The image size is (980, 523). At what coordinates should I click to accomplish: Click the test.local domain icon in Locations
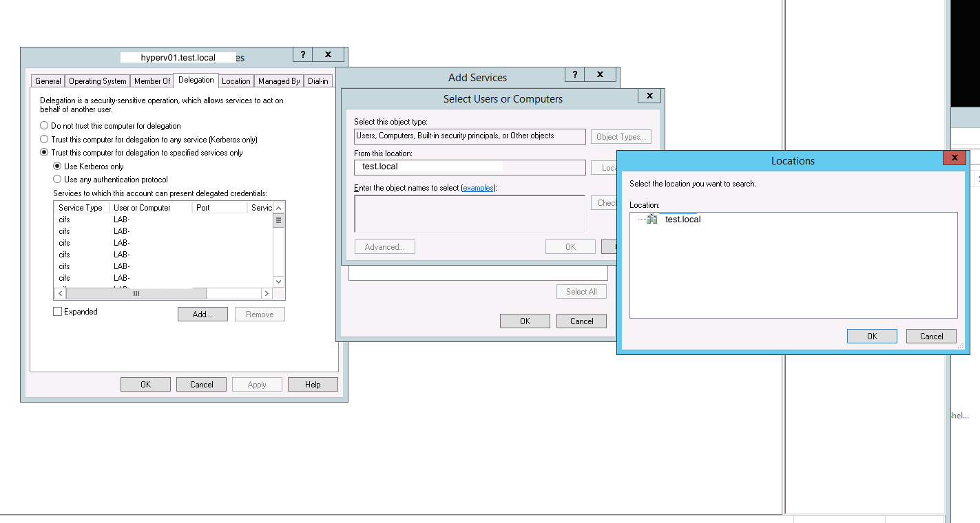(651, 219)
